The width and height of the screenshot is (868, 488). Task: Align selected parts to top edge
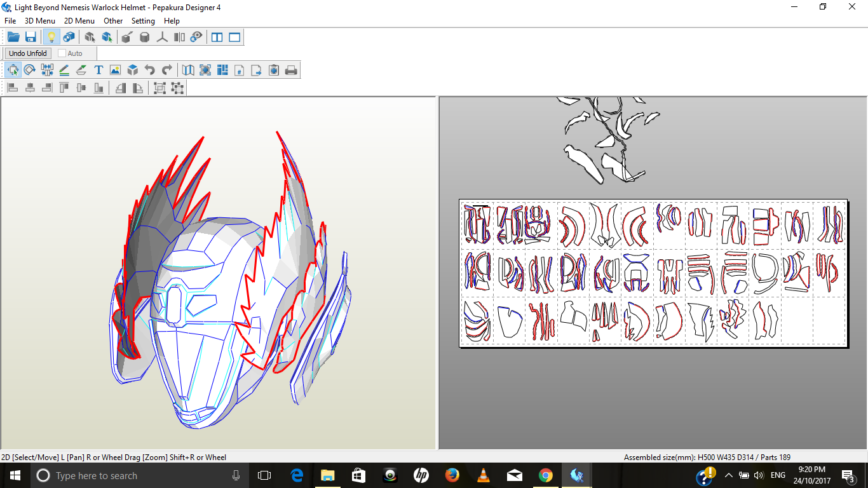pyautogui.click(x=64, y=88)
